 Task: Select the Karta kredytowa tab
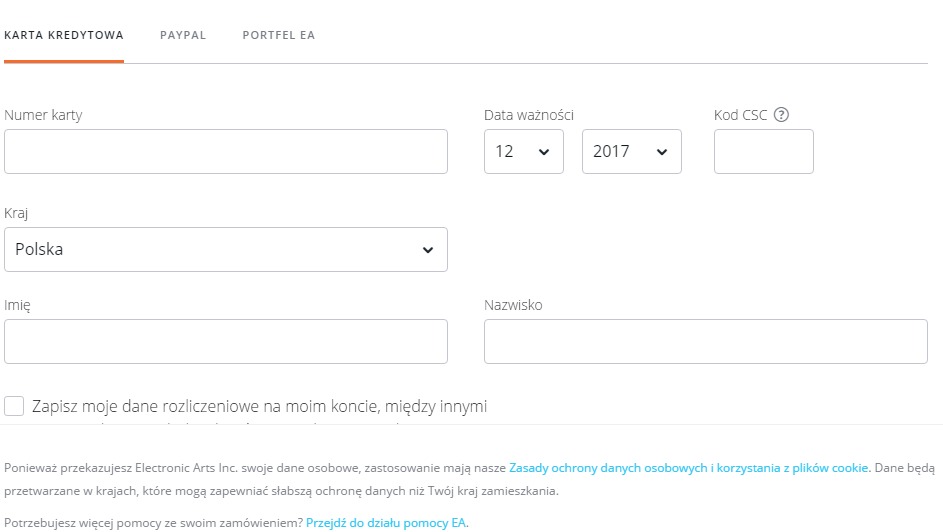tap(64, 35)
